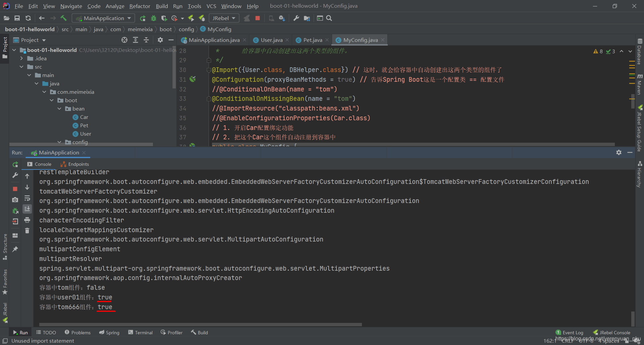The height and width of the screenshot is (345, 644).
Task: Click the console vertical scrollbar thumb
Action: 633,319
